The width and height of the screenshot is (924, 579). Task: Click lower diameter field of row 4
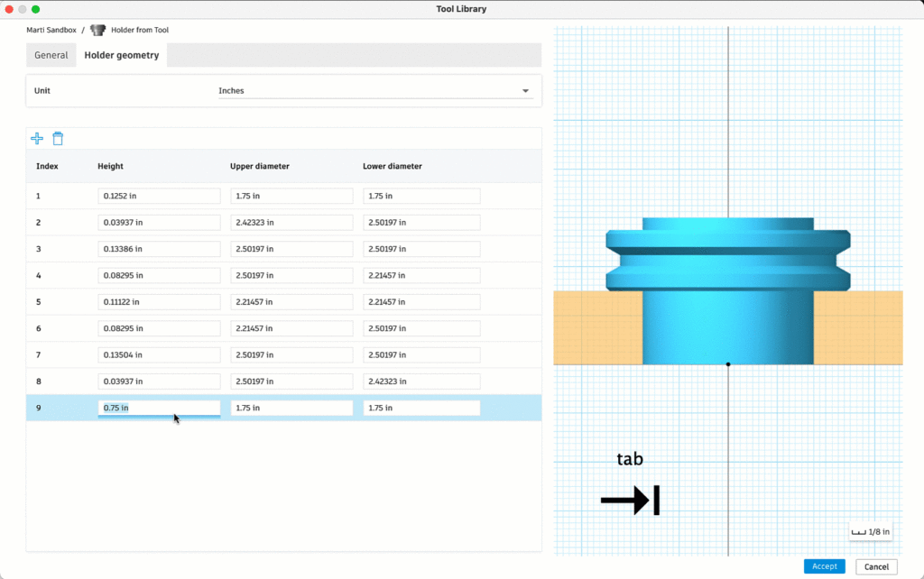[421, 275]
